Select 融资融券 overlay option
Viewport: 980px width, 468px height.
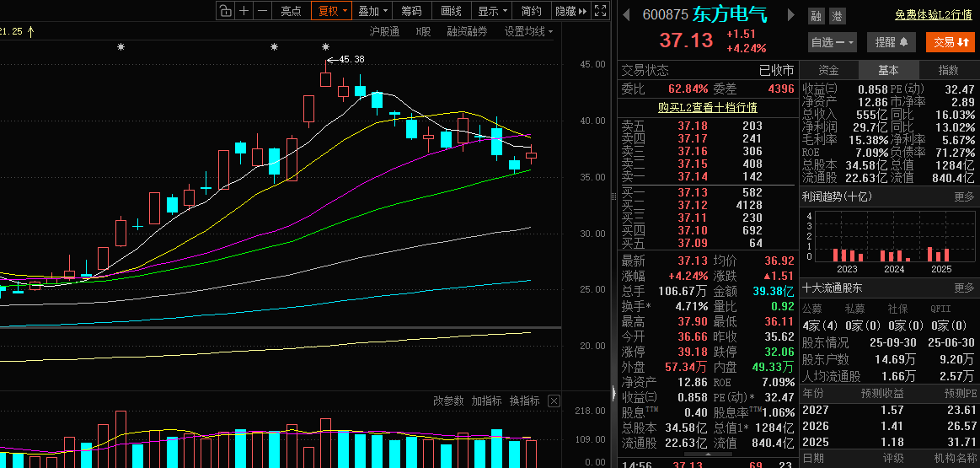coord(467,31)
